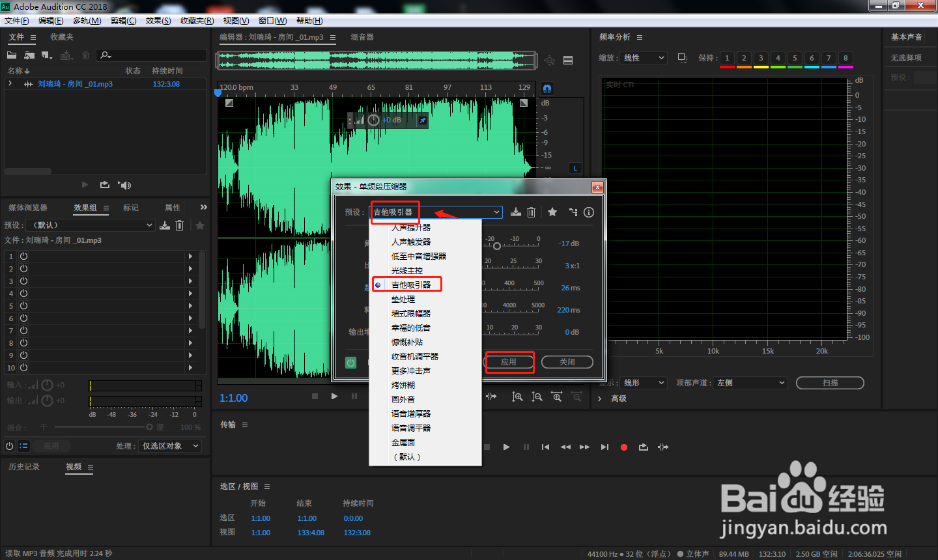This screenshot has height=560, width=938.
Task: Click the Scan (扫描) button
Action: click(x=830, y=383)
